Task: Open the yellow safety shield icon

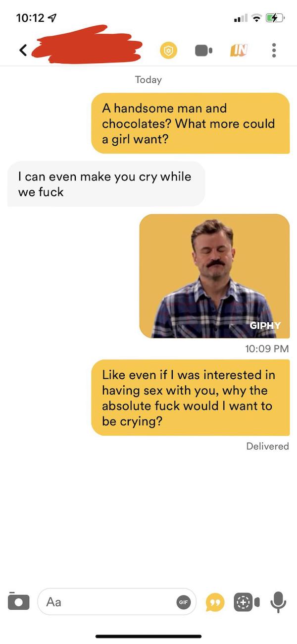Action: [169, 50]
